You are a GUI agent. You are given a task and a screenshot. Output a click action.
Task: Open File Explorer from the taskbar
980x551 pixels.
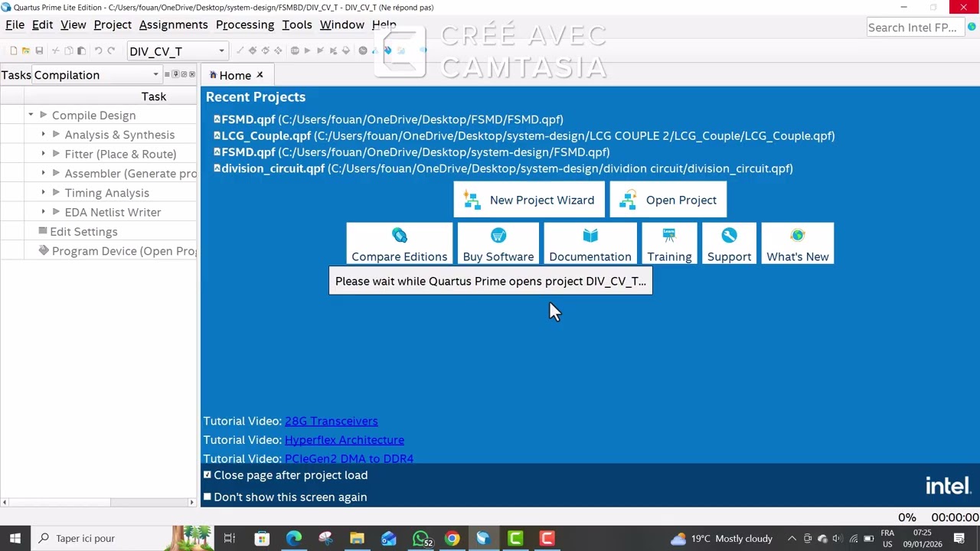(x=357, y=538)
